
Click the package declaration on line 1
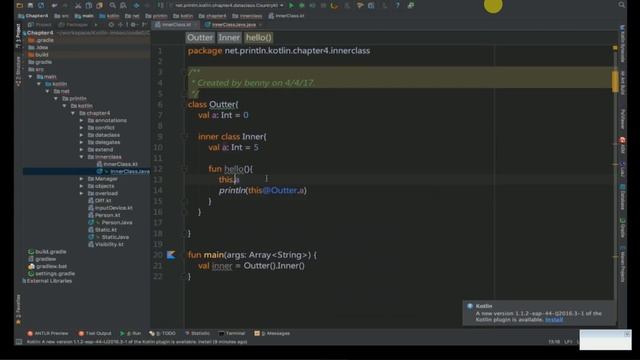(279, 51)
